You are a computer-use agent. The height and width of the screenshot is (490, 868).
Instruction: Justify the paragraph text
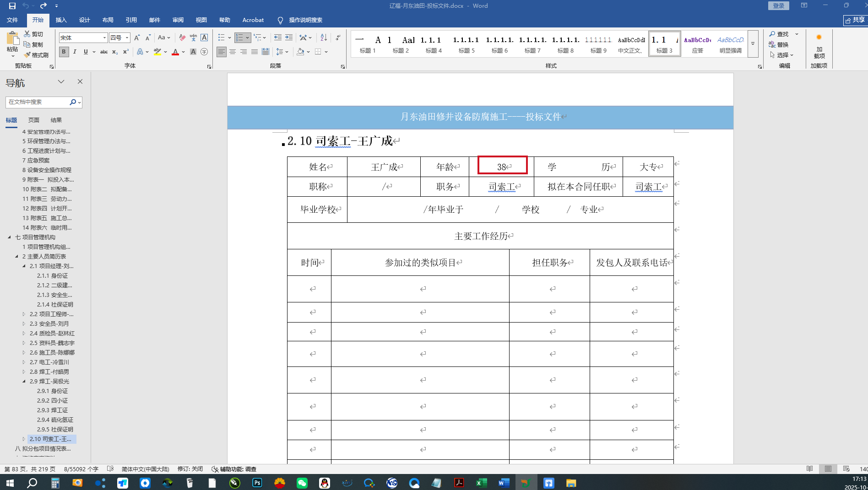255,52
